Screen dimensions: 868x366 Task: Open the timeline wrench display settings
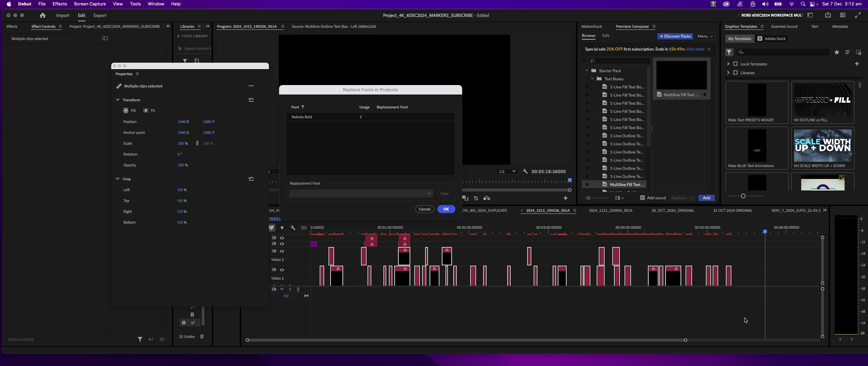point(293,228)
